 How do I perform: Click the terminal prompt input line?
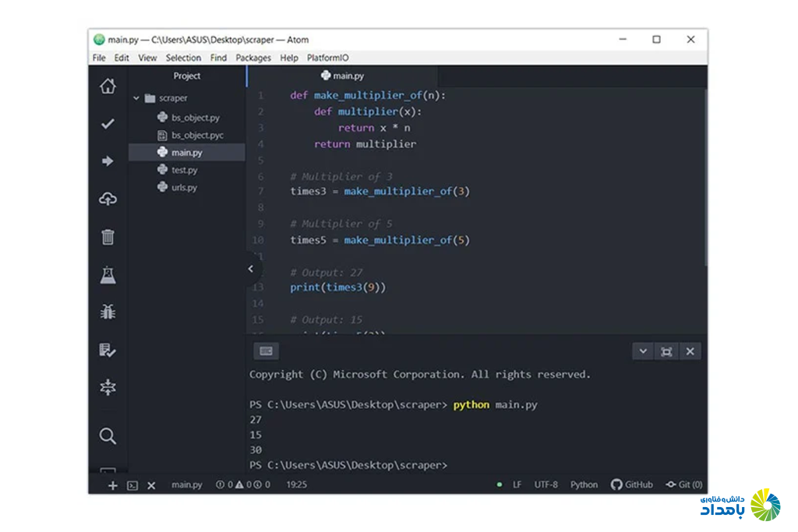pyautogui.click(x=348, y=465)
